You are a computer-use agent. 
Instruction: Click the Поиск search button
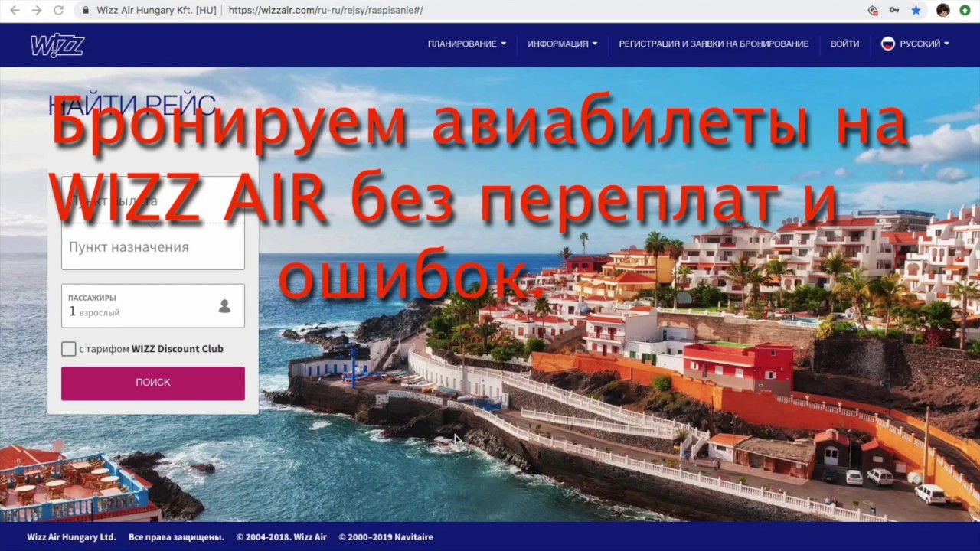coord(153,383)
